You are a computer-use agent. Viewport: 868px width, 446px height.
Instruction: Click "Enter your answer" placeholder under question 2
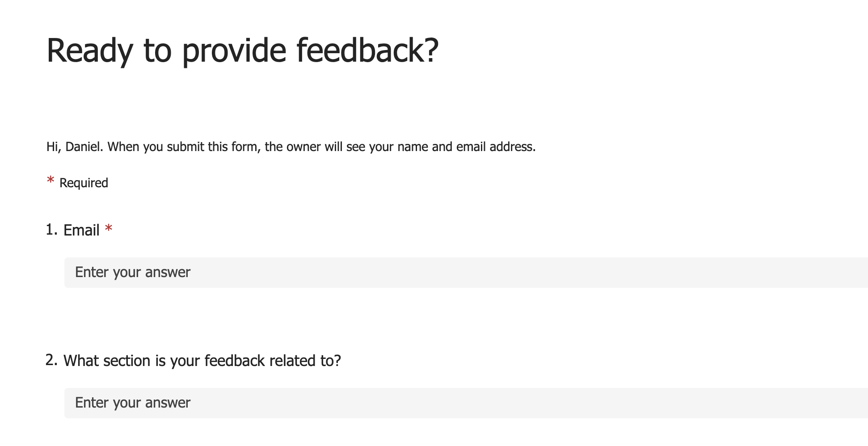pyautogui.click(x=133, y=403)
